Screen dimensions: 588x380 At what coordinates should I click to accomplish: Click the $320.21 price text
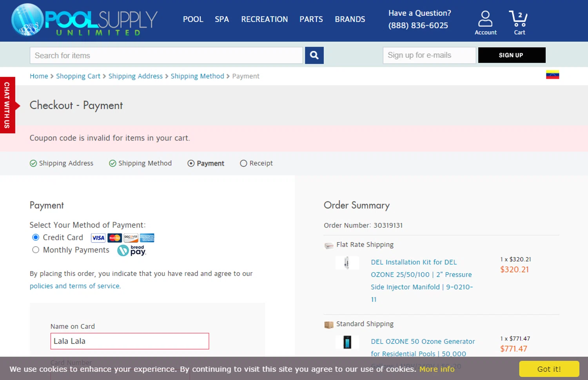(514, 270)
